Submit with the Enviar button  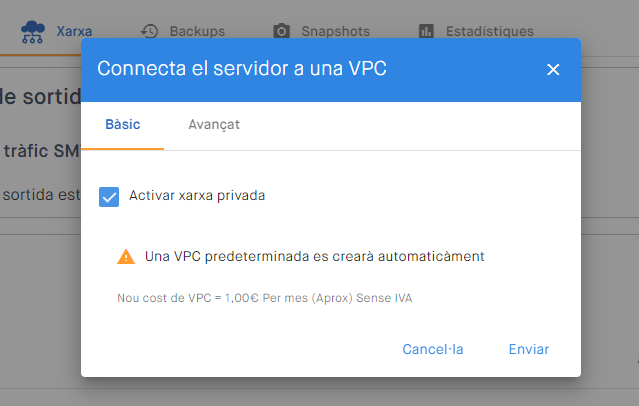[529, 349]
